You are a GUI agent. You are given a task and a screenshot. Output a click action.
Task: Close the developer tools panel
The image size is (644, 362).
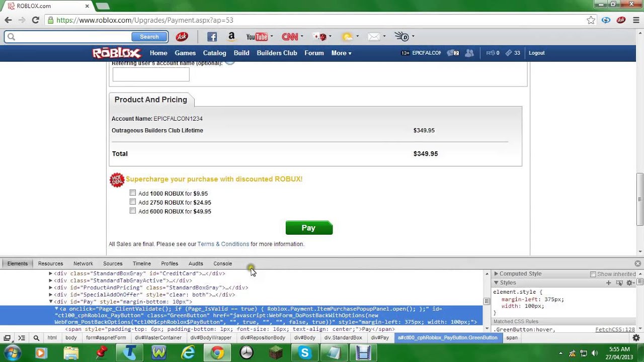(x=638, y=263)
